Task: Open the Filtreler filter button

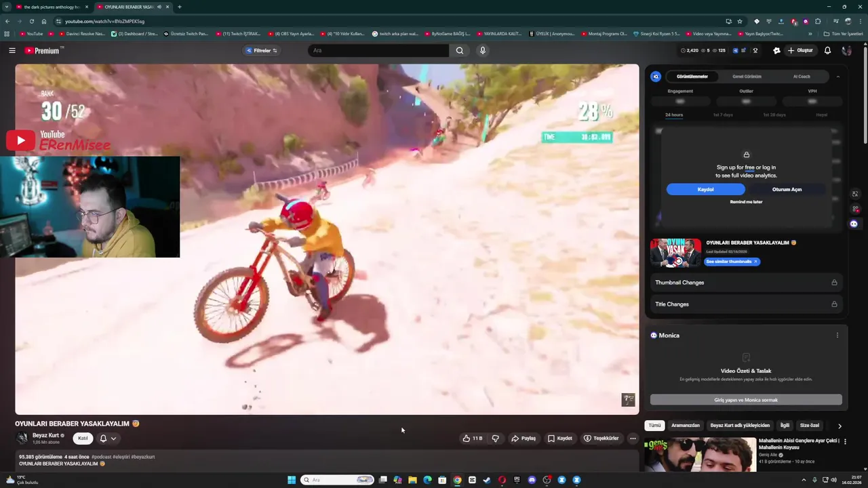Action: point(262,50)
